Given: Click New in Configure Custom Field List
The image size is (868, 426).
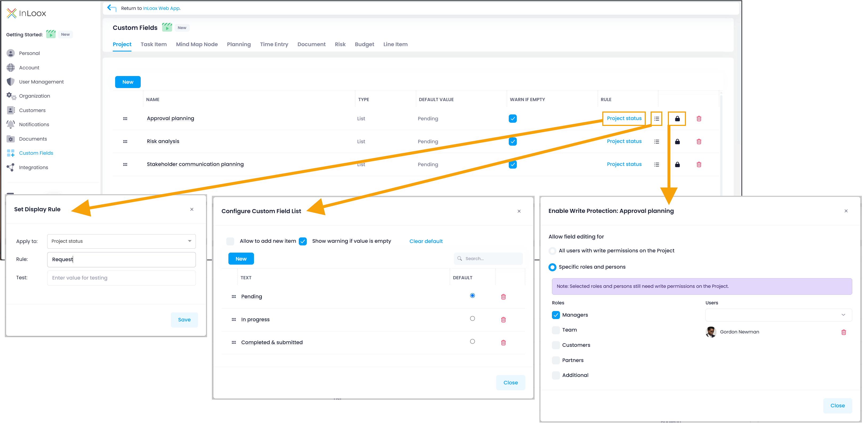Looking at the screenshot, I should (241, 259).
